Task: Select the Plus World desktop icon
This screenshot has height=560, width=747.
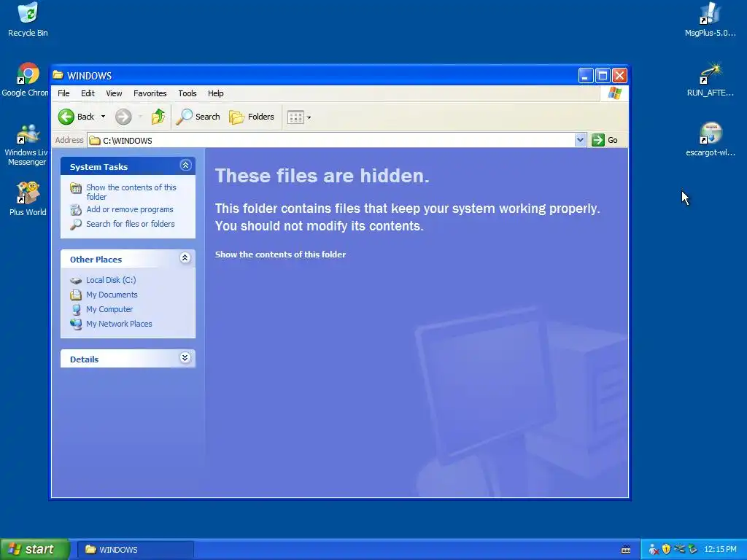Action: pos(28,199)
